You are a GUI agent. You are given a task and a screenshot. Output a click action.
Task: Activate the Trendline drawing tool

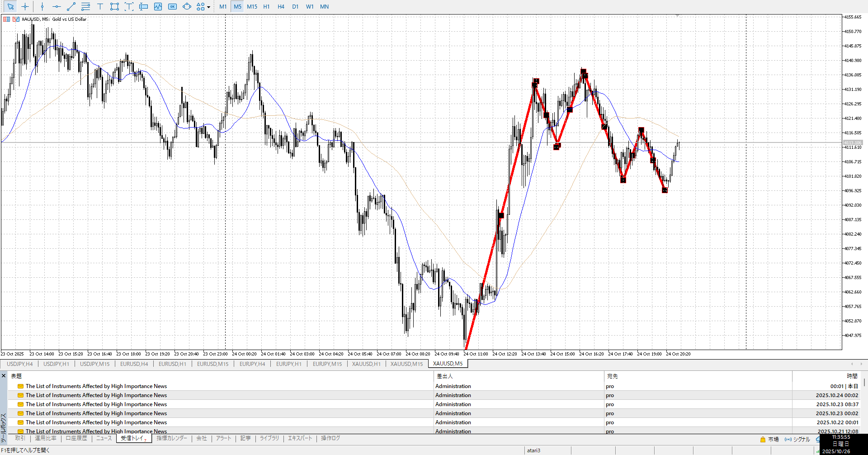pos(71,7)
